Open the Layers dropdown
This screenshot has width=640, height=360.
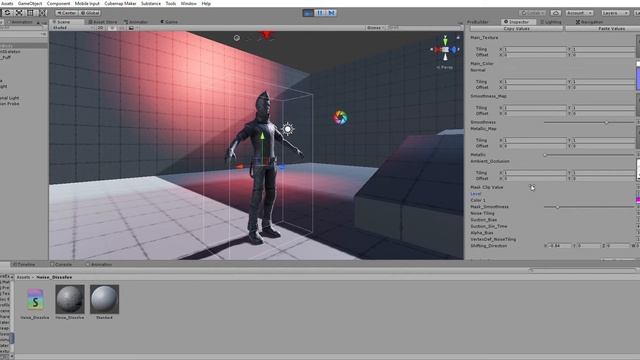pos(615,13)
